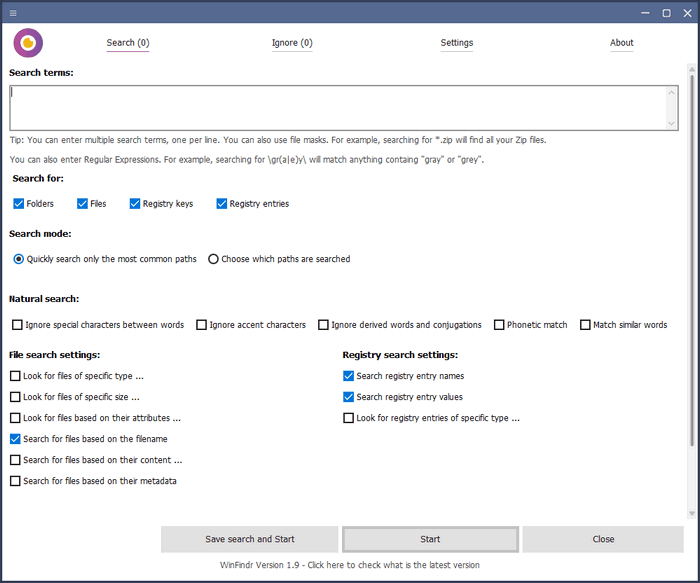700x583 pixels.
Task: Enable Search for files based on content
Action: pos(16,461)
